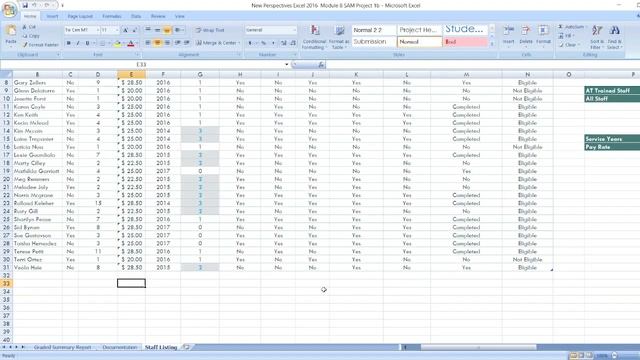
Task: Click the Office Button orb
Action: click(9, 9)
